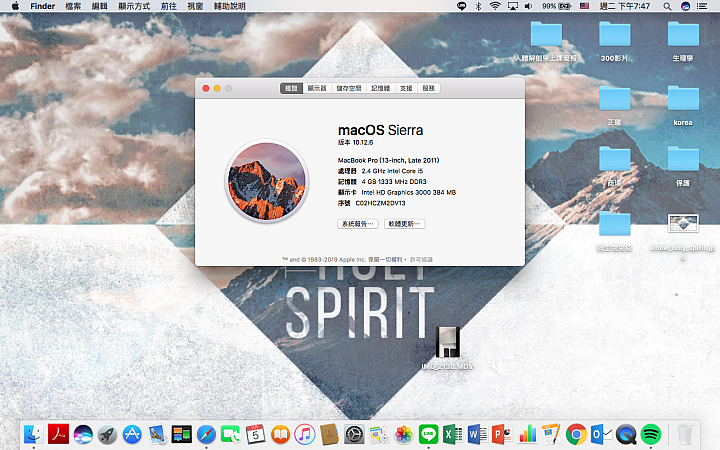
Task: Open the App Store from Dock
Action: click(132, 434)
